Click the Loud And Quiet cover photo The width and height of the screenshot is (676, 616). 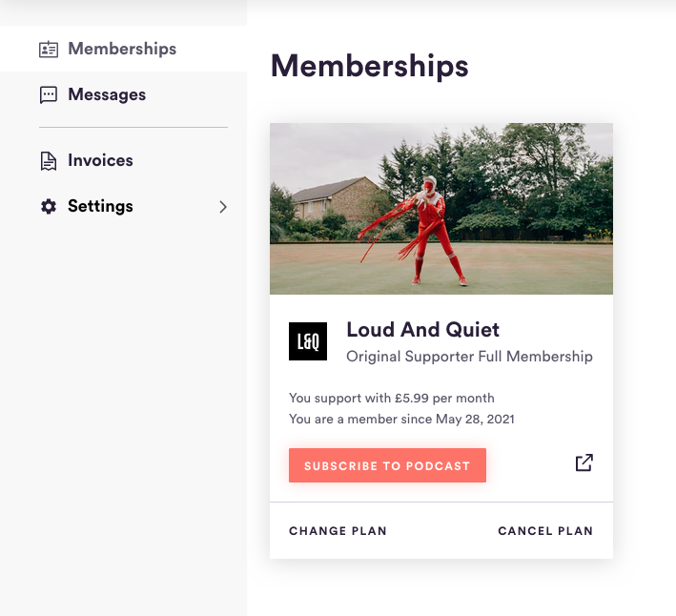coord(441,209)
